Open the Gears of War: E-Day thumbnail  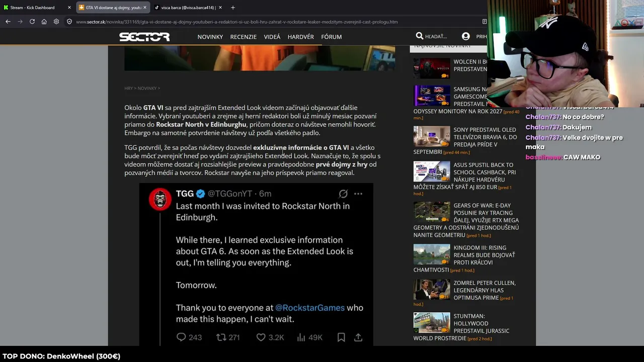[x=432, y=212]
